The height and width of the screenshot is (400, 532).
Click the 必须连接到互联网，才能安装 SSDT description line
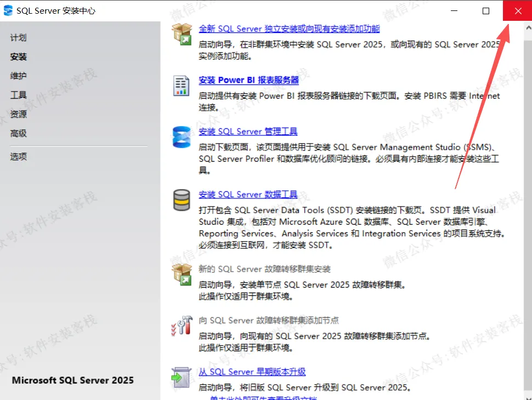pyautogui.click(x=265, y=245)
